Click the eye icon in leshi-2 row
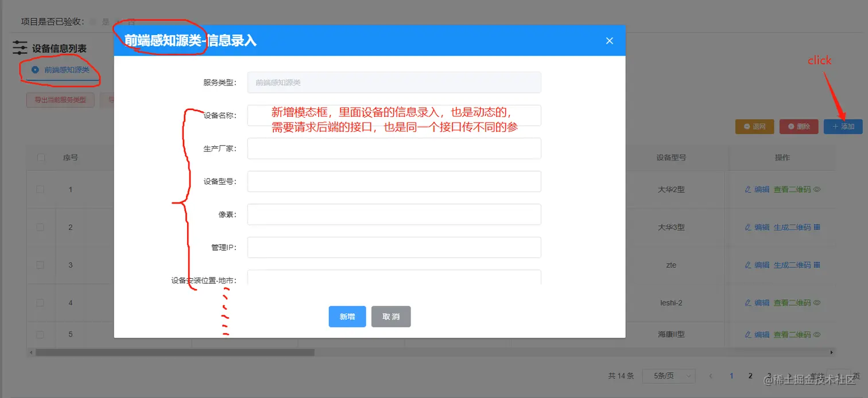Screen dimensions: 868x398 pos(817,303)
